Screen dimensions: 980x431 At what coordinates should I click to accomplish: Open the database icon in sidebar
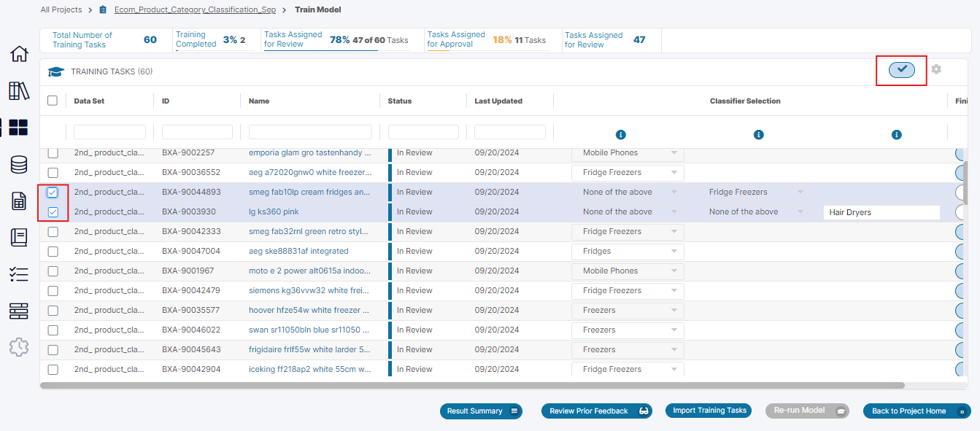click(x=19, y=165)
